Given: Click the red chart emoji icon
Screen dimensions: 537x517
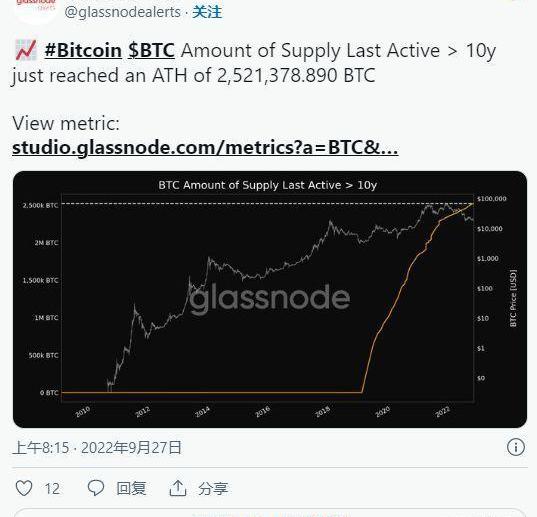Looking at the screenshot, I should [x=26, y=50].
